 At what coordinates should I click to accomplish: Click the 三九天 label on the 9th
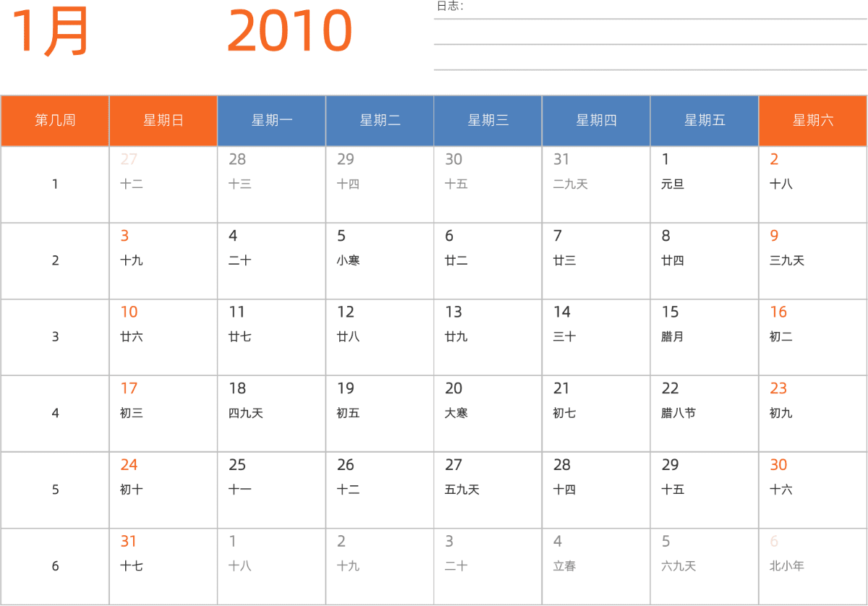[787, 260]
